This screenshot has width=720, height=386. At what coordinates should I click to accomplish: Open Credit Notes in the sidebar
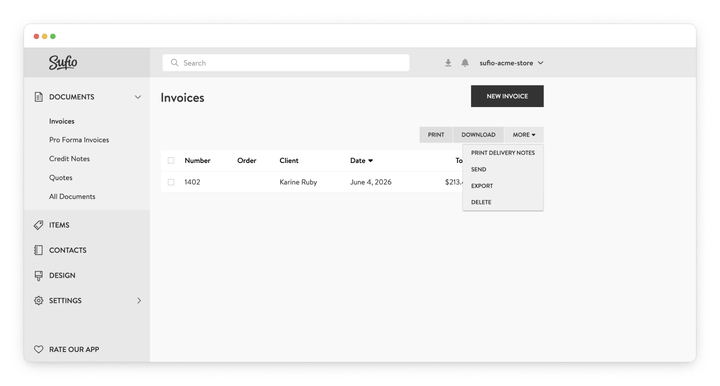(69, 159)
